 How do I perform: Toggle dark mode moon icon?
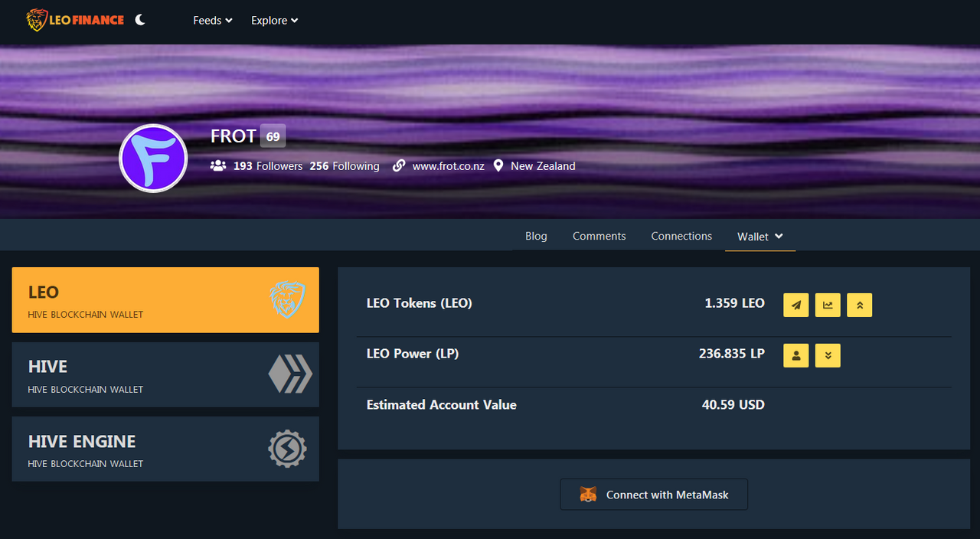(140, 20)
